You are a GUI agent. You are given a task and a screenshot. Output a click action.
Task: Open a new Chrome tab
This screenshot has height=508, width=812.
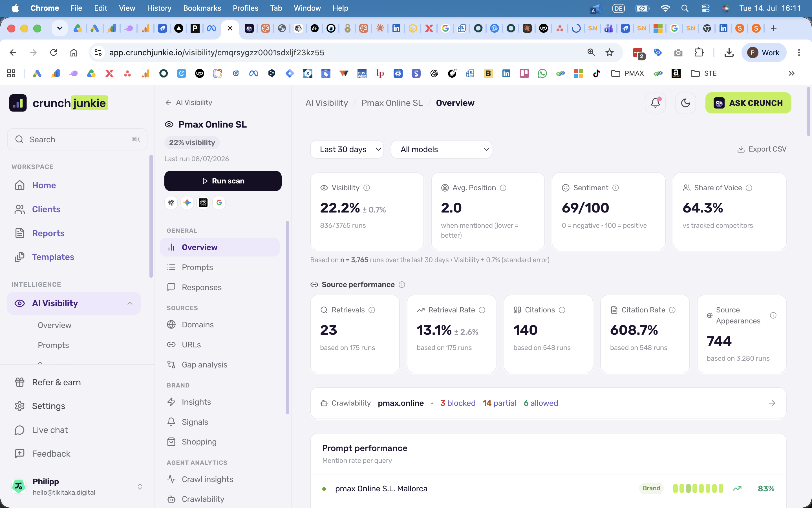774,28
